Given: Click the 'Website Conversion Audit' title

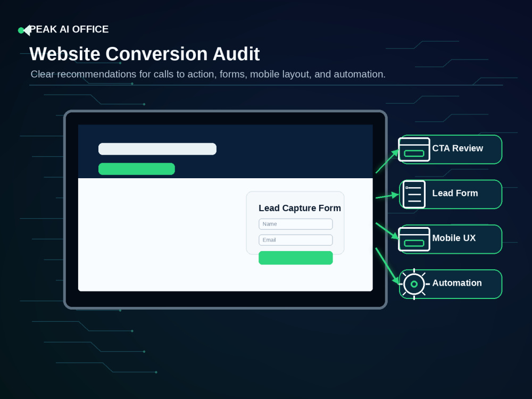Looking at the screenshot, I should pos(145,54).
